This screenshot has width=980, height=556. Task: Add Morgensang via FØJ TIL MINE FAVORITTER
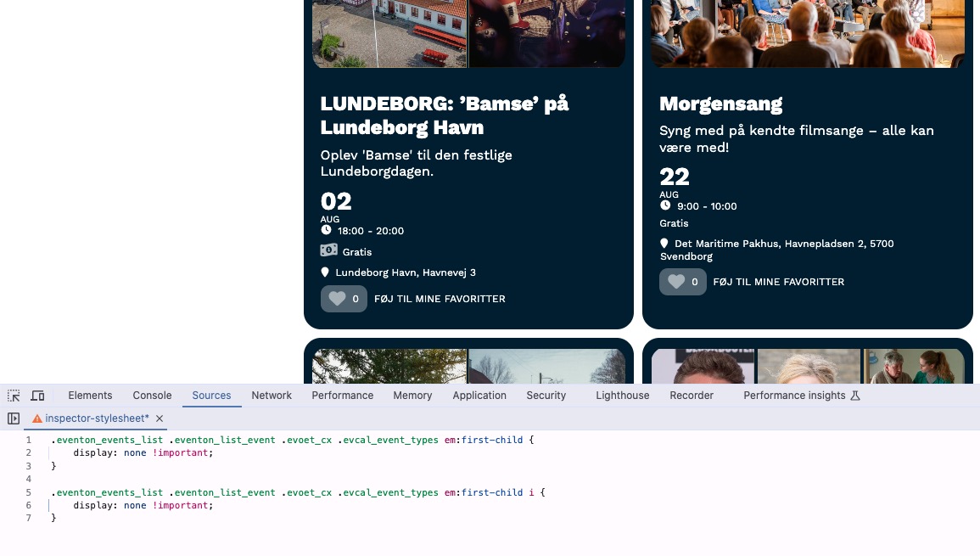pyautogui.click(x=778, y=282)
